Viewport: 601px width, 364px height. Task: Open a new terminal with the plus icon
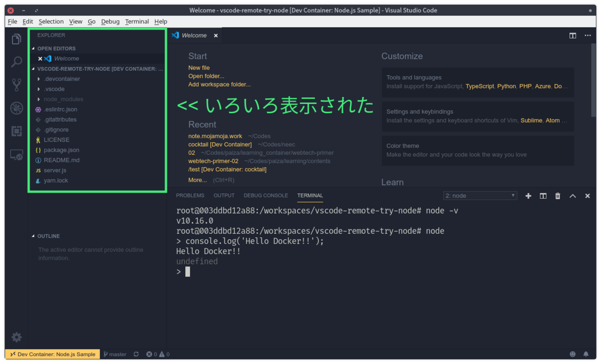(x=528, y=196)
